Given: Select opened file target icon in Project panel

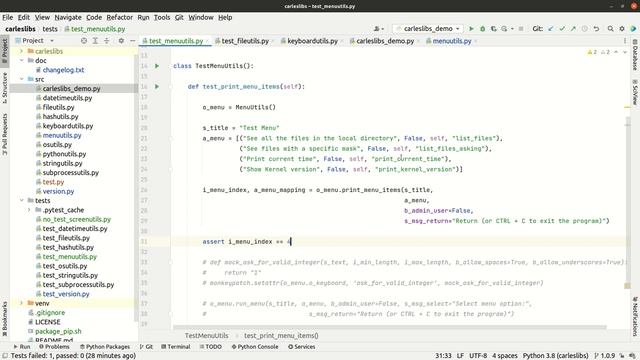Looking at the screenshot, I should pos(84,40).
